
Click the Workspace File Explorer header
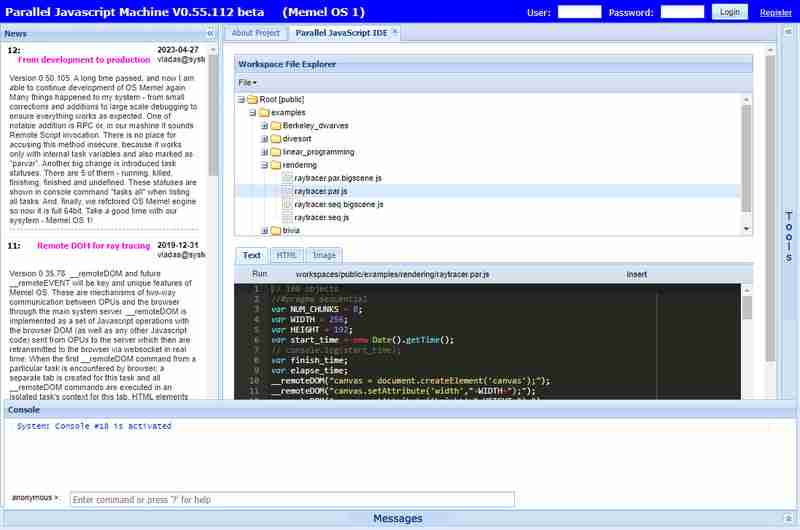493,64
